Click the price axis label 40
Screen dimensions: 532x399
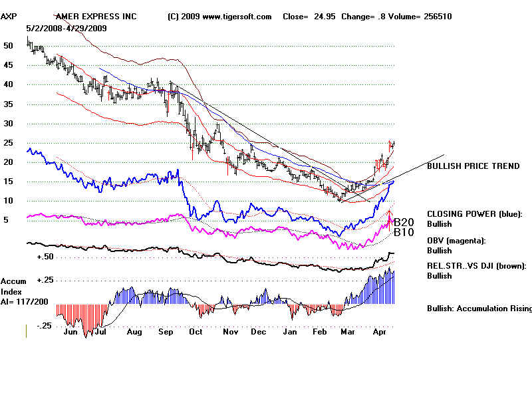click(x=8, y=84)
